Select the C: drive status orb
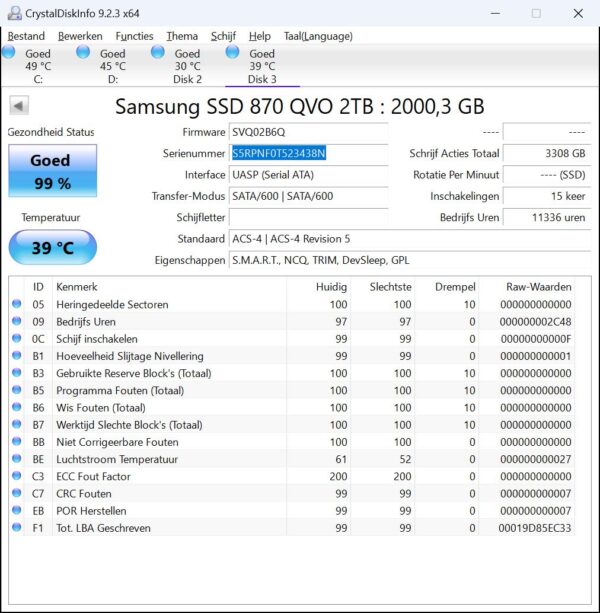The image size is (600, 613). tap(8, 52)
